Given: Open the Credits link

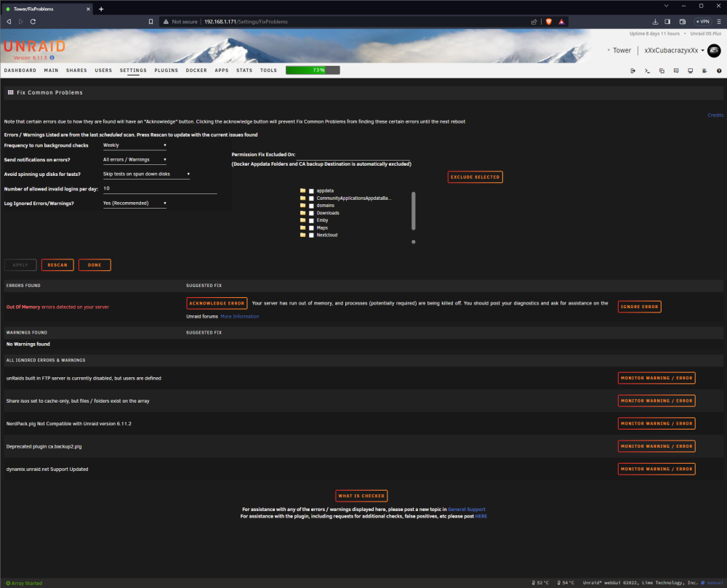Looking at the screenshot, I should [x=715, y=116].
